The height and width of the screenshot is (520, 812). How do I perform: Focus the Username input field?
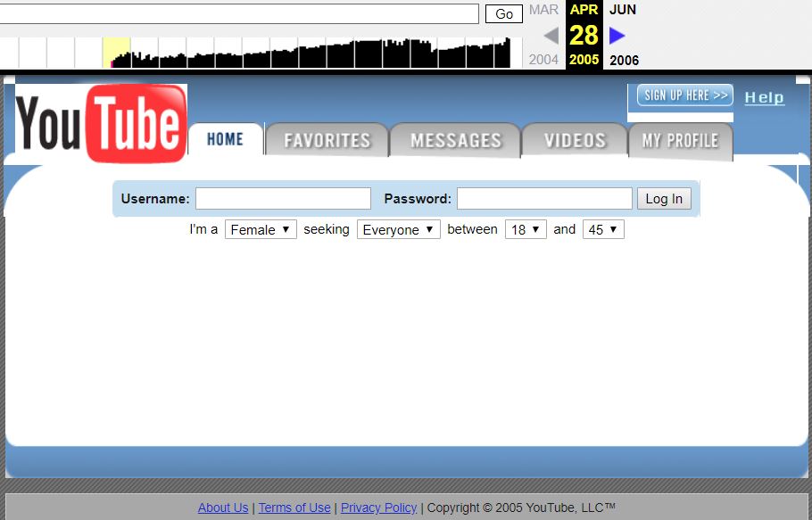[x=283, y=199]
